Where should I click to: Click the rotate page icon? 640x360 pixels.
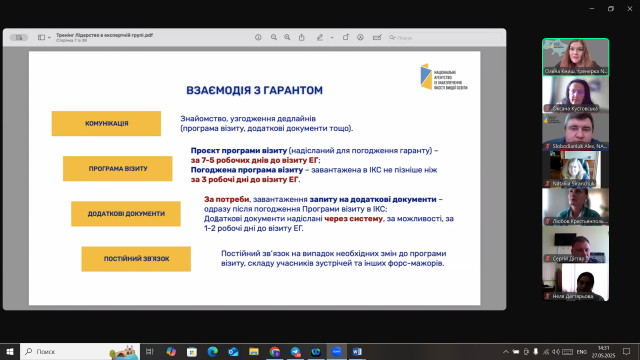[346, 37]
